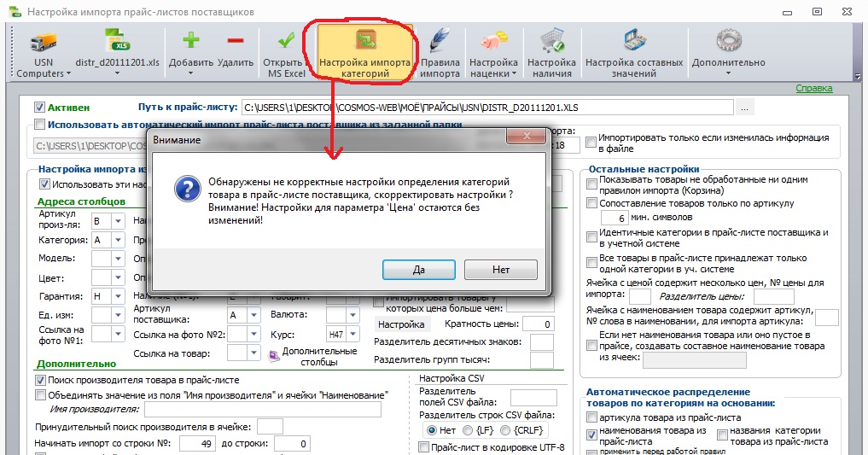Screen dimensions: 868x455
Task: Expand Модель column dropdown
Action: coord(118,259)
